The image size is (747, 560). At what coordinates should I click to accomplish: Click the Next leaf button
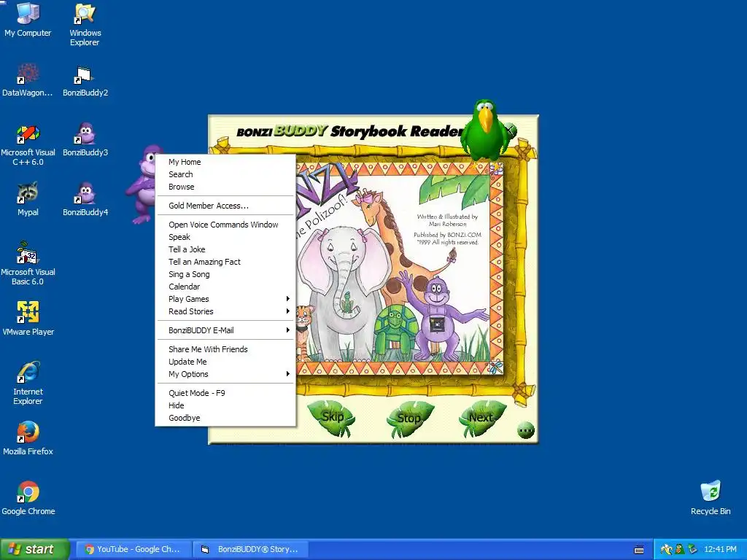(481, 418)
